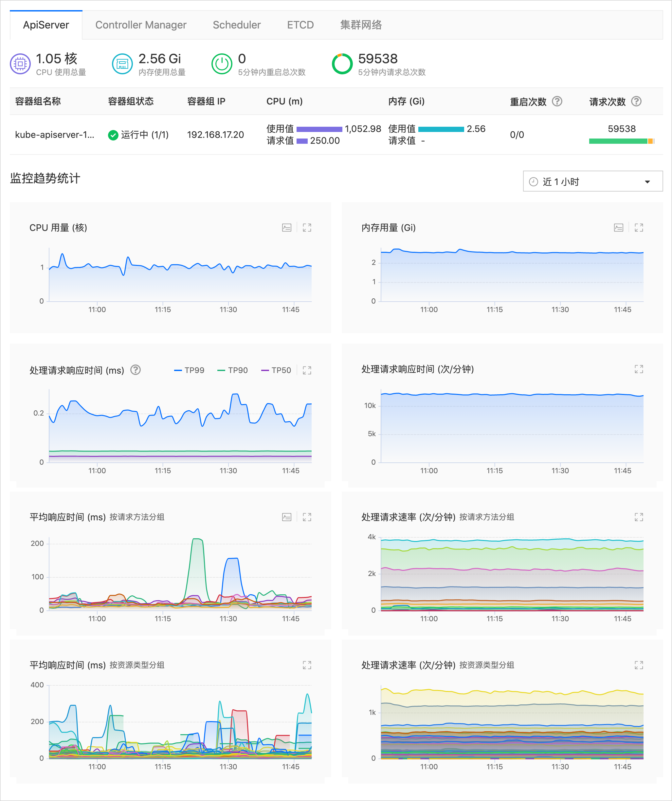Toggle TP99 series in legend
672x801 pixels.
click(190, 370)
